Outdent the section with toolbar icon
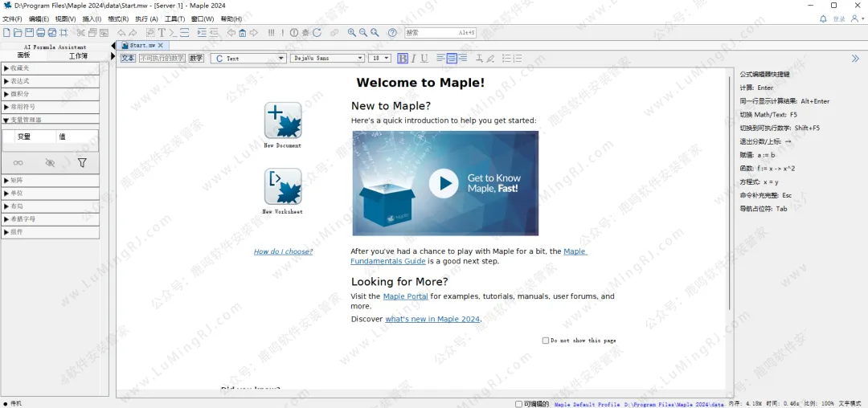The height and width of the screenshot is (408, 868). click(x=213, y=33)
